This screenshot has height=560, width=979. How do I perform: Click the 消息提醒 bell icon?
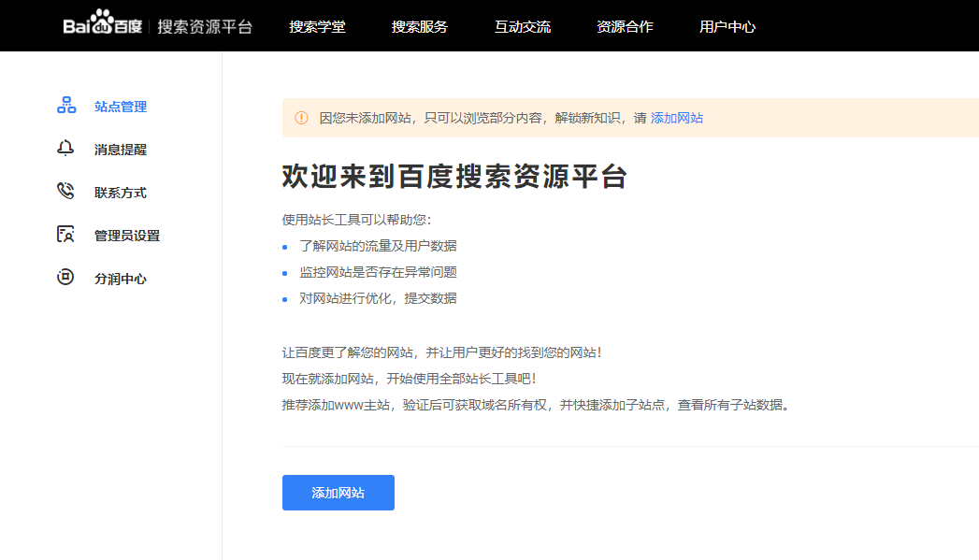pyautogui.click(x=65, y=148)
